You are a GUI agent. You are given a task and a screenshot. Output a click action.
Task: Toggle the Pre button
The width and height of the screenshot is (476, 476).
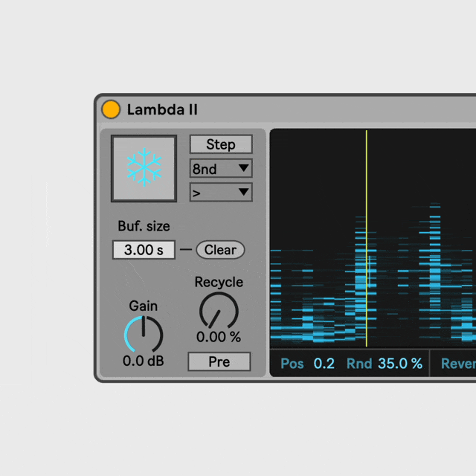(219, 361)
